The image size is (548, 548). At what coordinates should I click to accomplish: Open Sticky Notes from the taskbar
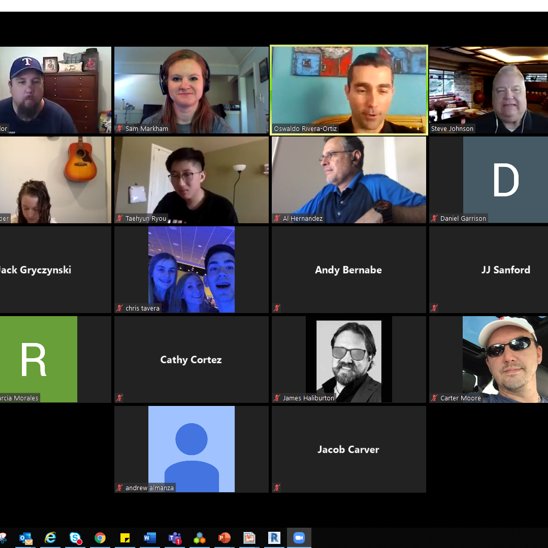125,538
